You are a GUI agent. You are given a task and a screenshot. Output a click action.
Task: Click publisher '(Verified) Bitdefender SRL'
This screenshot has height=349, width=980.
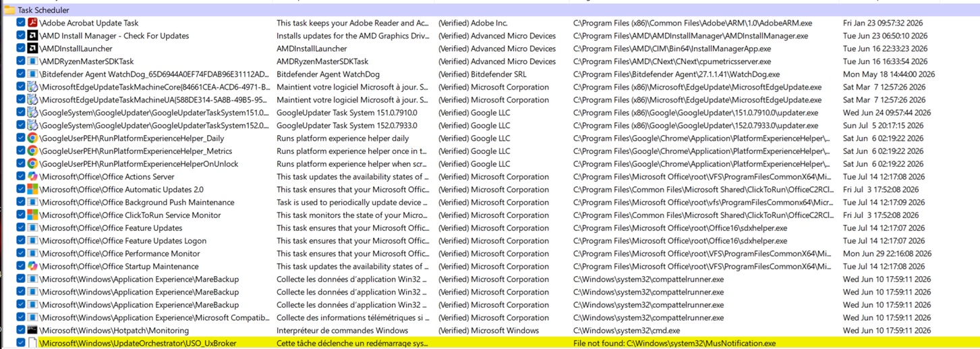(482, 74)
